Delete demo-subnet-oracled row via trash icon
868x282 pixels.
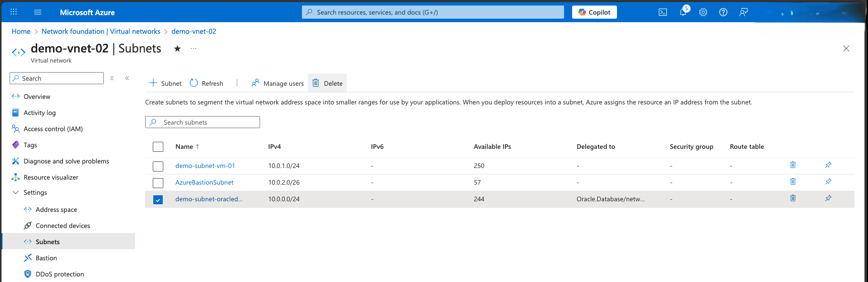(x=793, y=198)
